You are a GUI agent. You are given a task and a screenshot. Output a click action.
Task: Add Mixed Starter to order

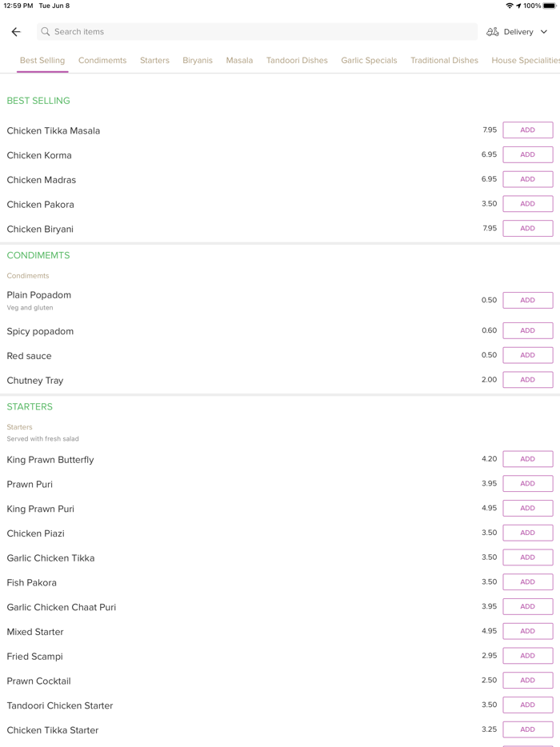pos(527,631)
